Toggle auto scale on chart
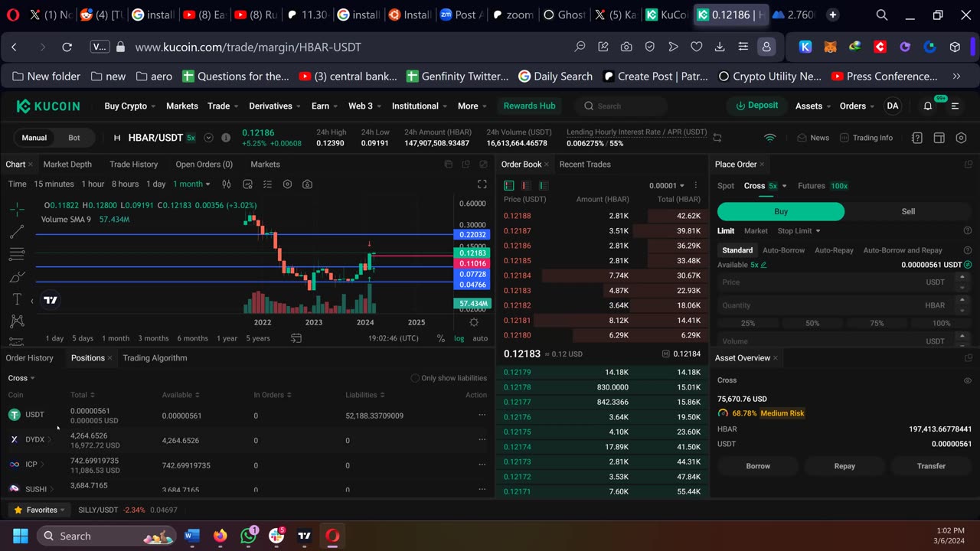This screenshot has width=980, height=551. (x=480, y=338)
